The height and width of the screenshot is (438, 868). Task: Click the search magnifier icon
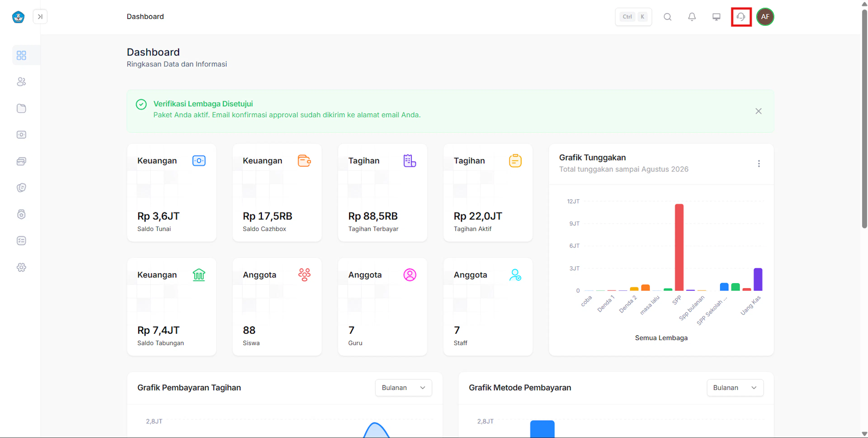point(668,17)
